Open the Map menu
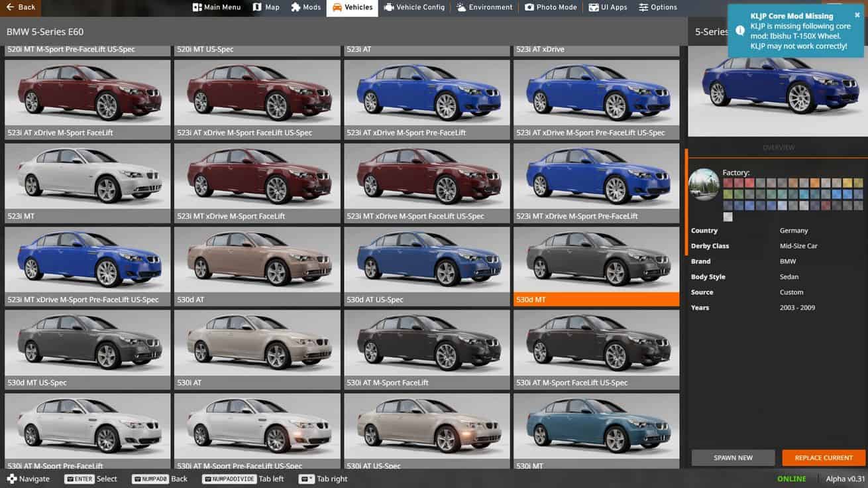The width and height of the screenshot is (868, 488). click(266, 7)
